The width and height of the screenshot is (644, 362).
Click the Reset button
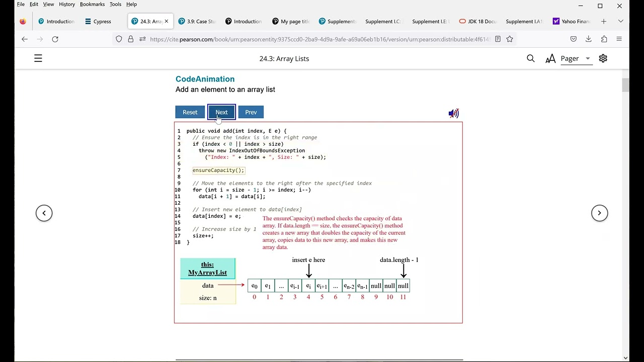(190, 112)
